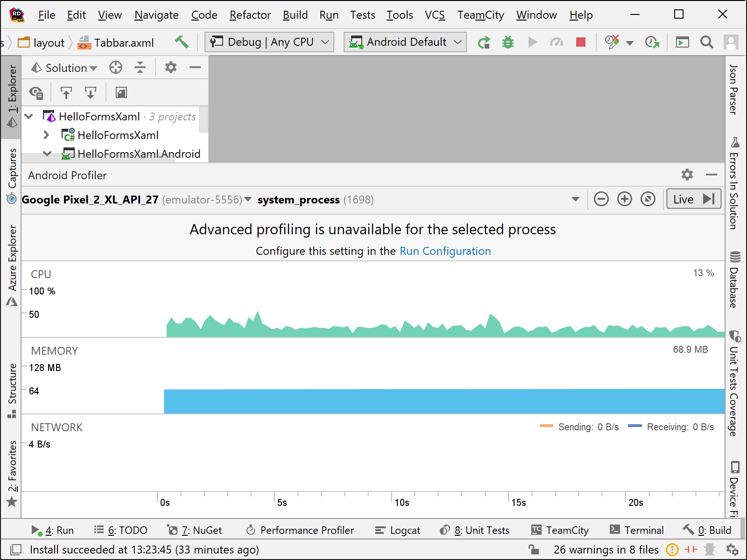
Task: Open the TeamCity menu
Action: (x=481, y=15)
